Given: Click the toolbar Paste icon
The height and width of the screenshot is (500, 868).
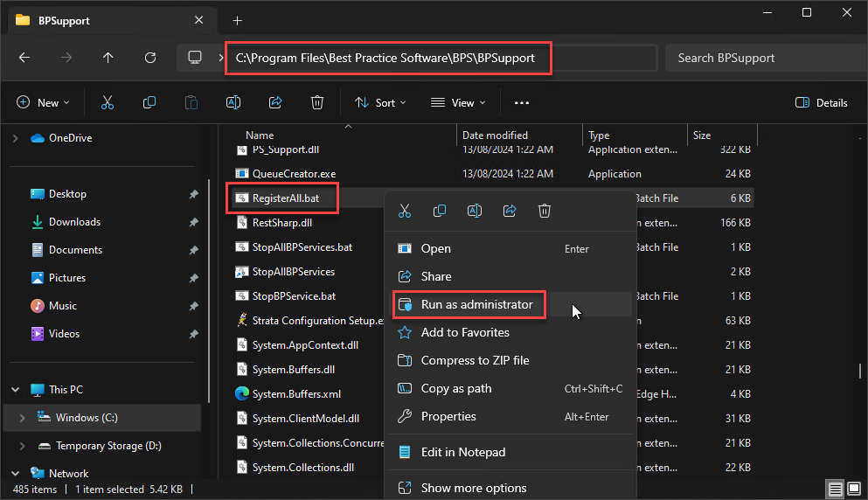Looking at the screenshot, I should [191, 102].
